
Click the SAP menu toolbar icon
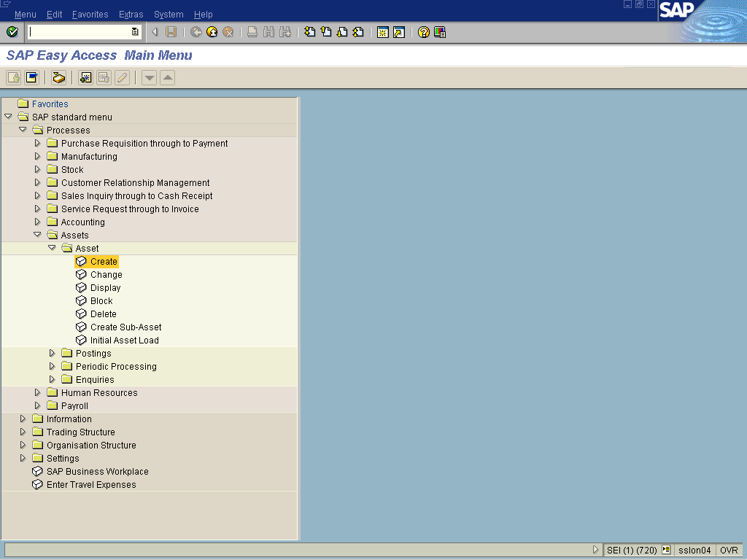pyautogui.click(x=31, y=77)
